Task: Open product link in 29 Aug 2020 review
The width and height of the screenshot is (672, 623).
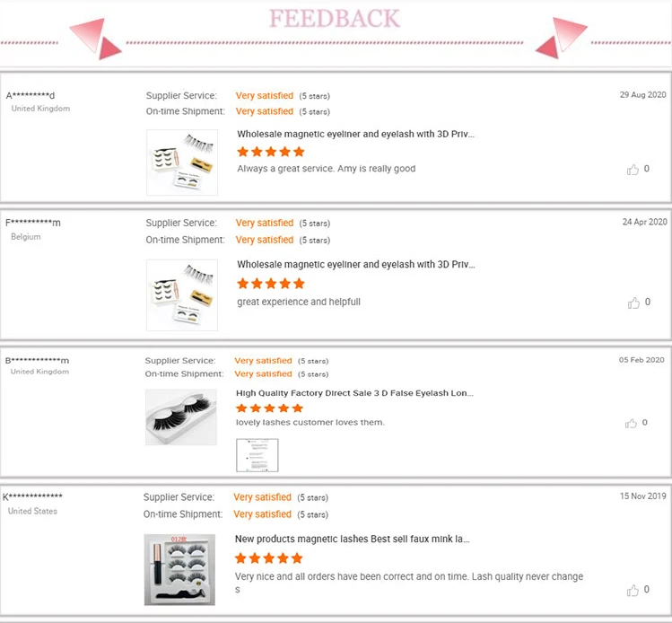Action: [355, 134]
